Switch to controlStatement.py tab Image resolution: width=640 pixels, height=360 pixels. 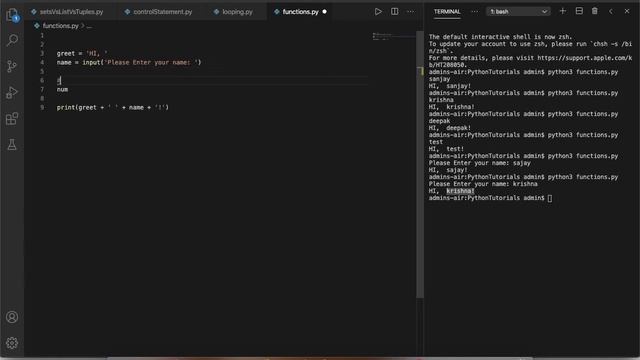tap(158, 12)
